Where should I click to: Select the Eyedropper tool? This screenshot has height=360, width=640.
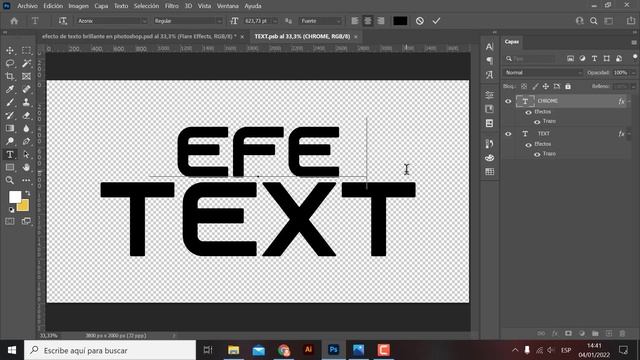coord(10,89)
